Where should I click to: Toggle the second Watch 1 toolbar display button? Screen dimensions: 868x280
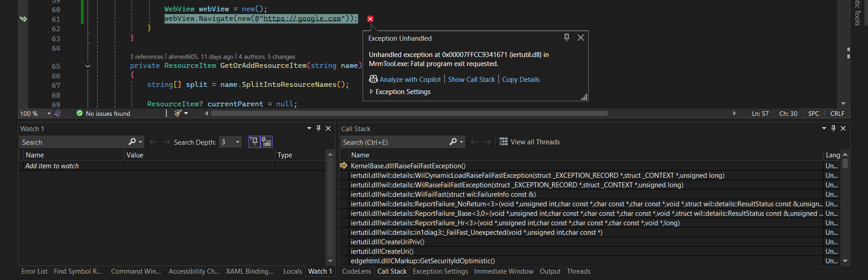coord(267,142)
